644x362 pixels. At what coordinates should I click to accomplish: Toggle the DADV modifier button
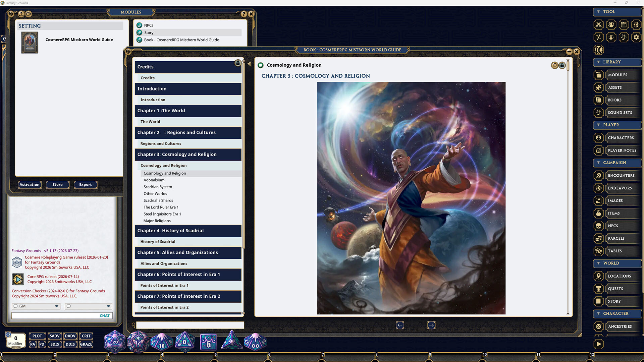coord(70,336)
